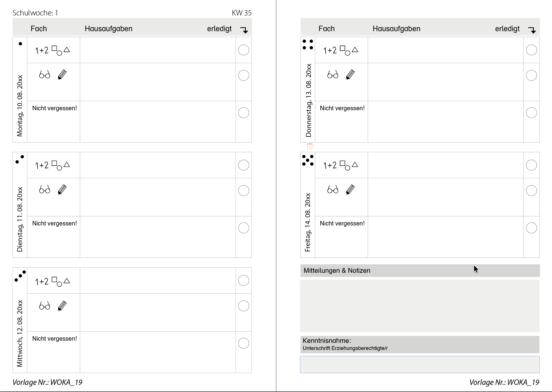The width and height of the screenshot is (552, 392).
Task: Mark Monday's math homework circle as done
Action: [243, 50]
